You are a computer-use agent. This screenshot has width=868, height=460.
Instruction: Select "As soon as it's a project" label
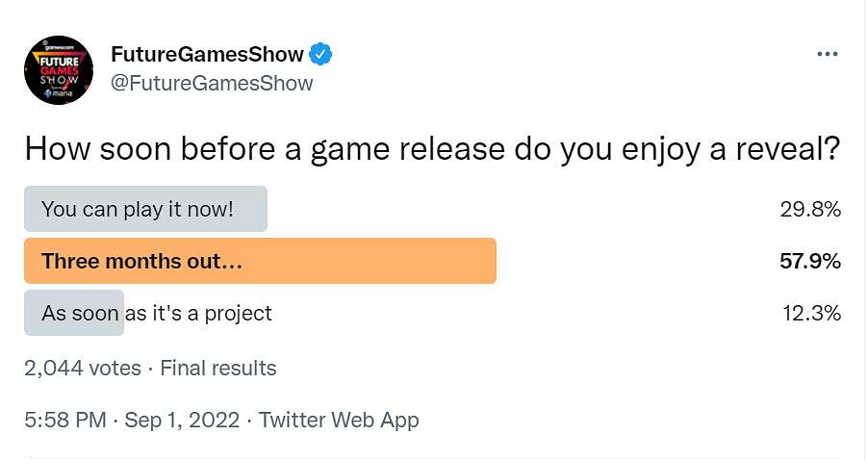click(157, 313)
